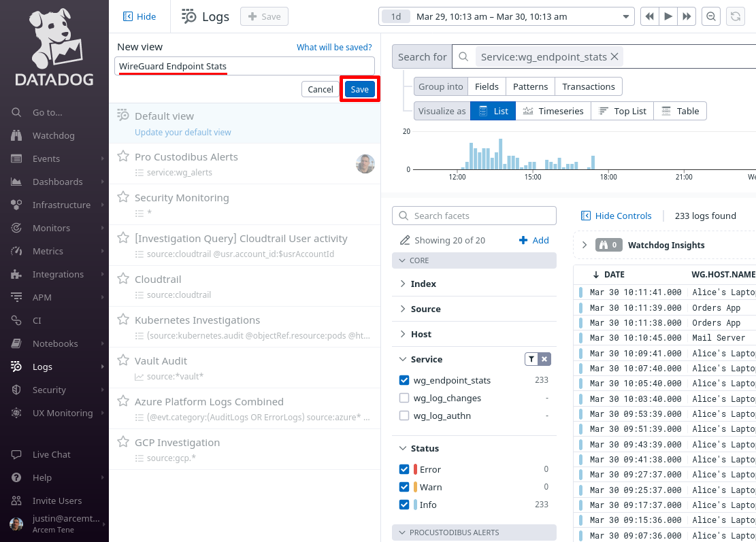This screenshot has width=756, height=542.
Task: Zoom out the time range
Action: tap(711, 16)
